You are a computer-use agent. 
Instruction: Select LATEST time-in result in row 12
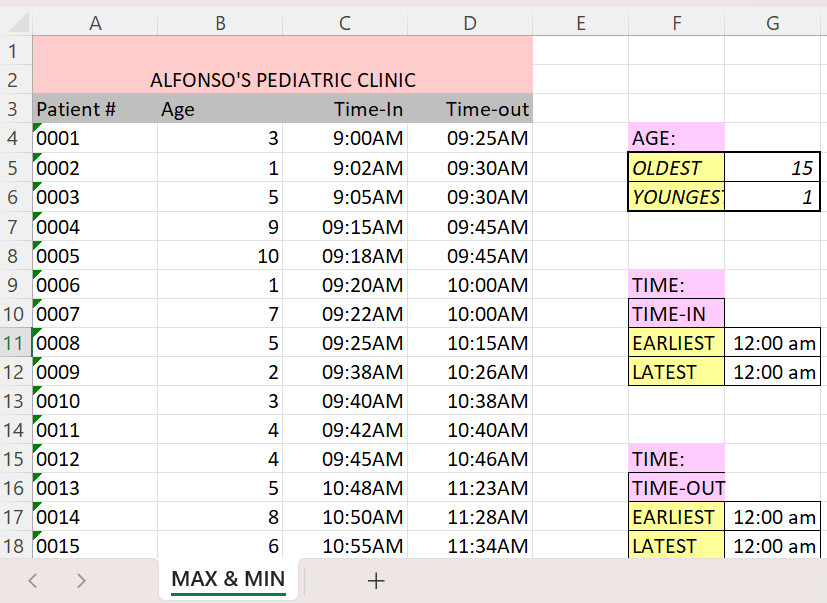pos(773,372)
